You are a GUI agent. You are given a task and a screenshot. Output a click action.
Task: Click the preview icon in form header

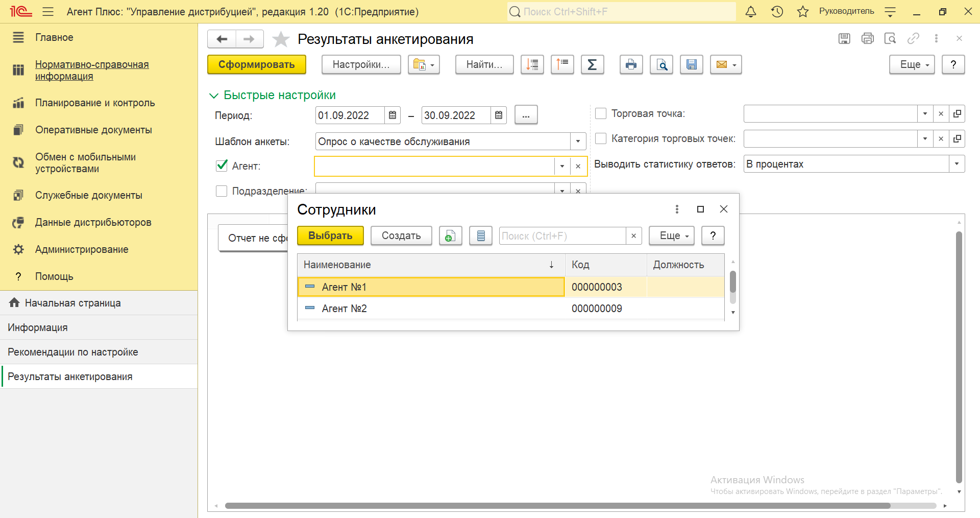point(890,38)
